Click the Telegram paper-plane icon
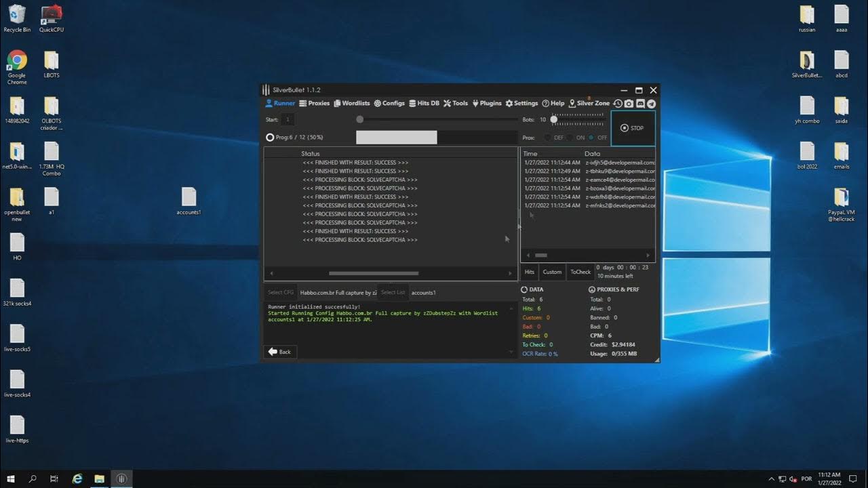The height and width of the screenshot is (488, 868). click(x=651, y=104)
